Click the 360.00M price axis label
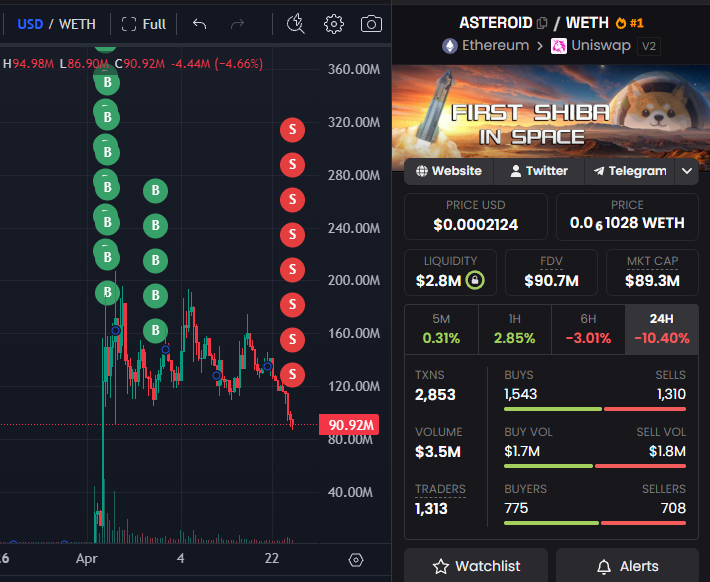 (x=354, y=69)
